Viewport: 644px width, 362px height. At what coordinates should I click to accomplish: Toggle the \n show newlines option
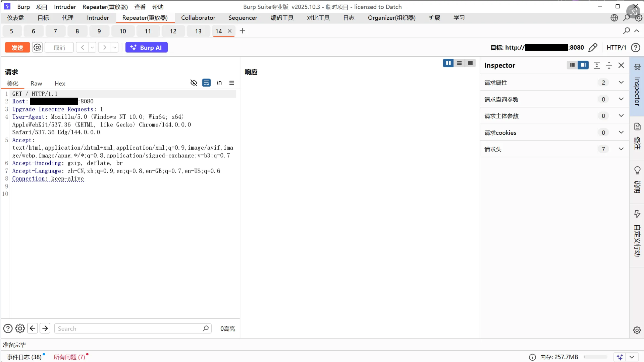219,83
